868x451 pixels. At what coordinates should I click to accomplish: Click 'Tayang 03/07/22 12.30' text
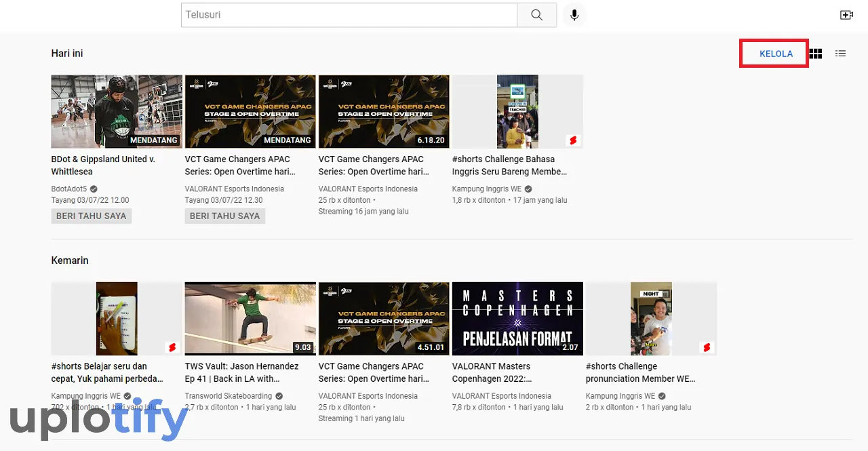(224, 201)
